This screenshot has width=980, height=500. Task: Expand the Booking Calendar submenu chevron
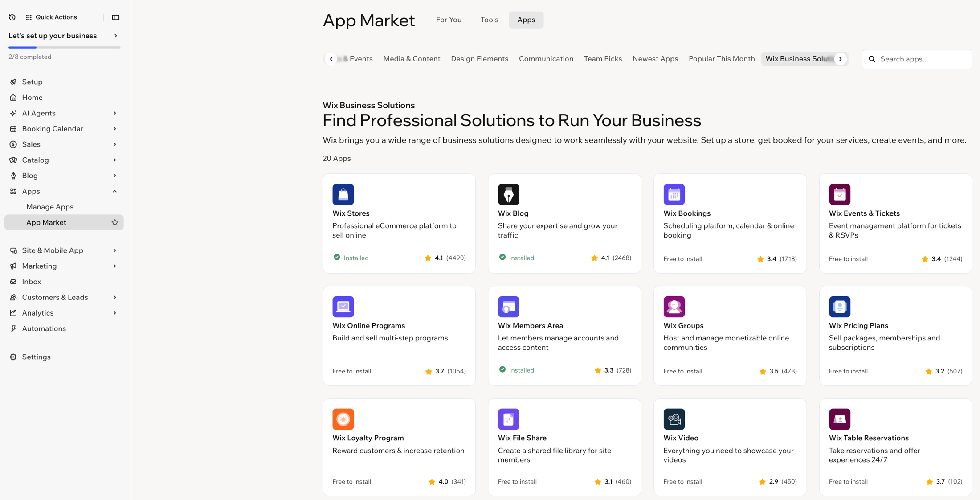114,129
